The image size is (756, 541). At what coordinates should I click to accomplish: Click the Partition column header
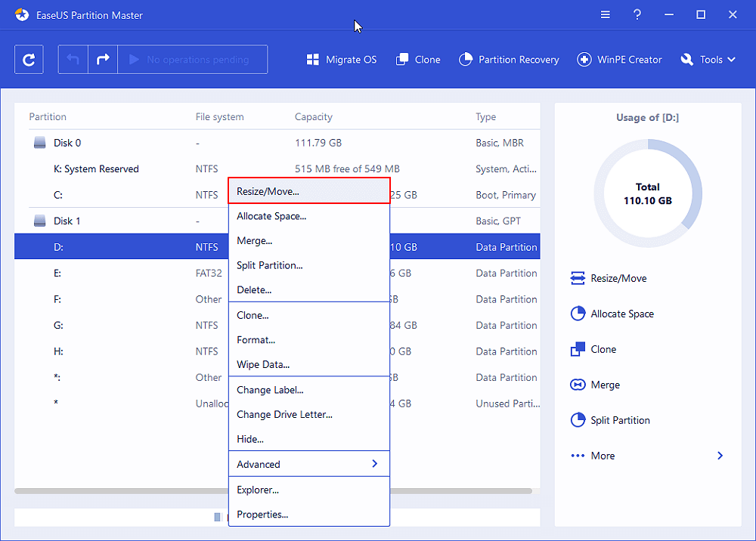48,116
